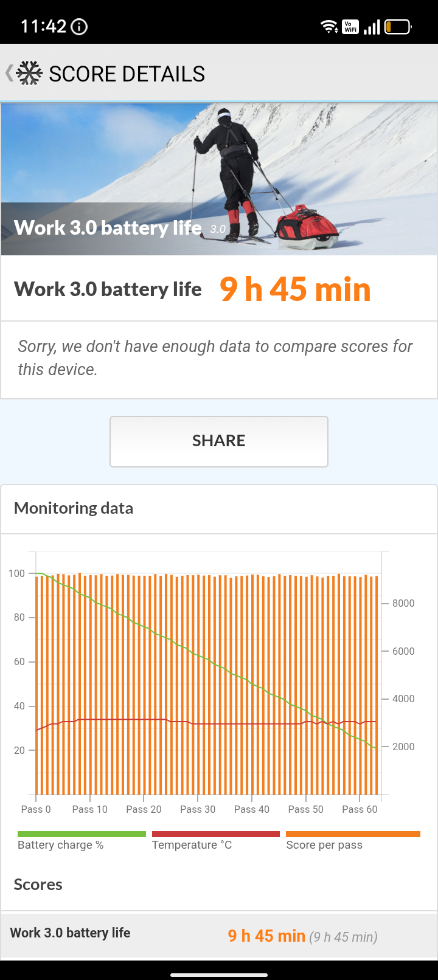The width and height of the screenshot is (438, 980).
Task: Tap the SCORE DETAILS header title
Action: point(127,74)
